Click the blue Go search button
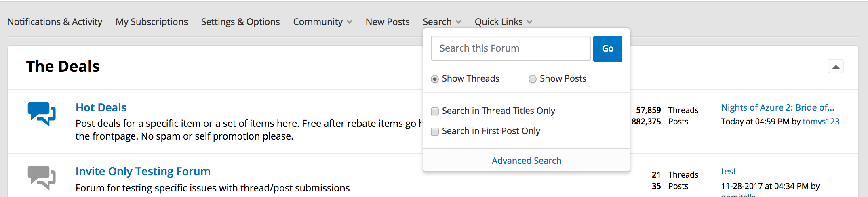This screenshot has height=197, width=868. [608, 48]
